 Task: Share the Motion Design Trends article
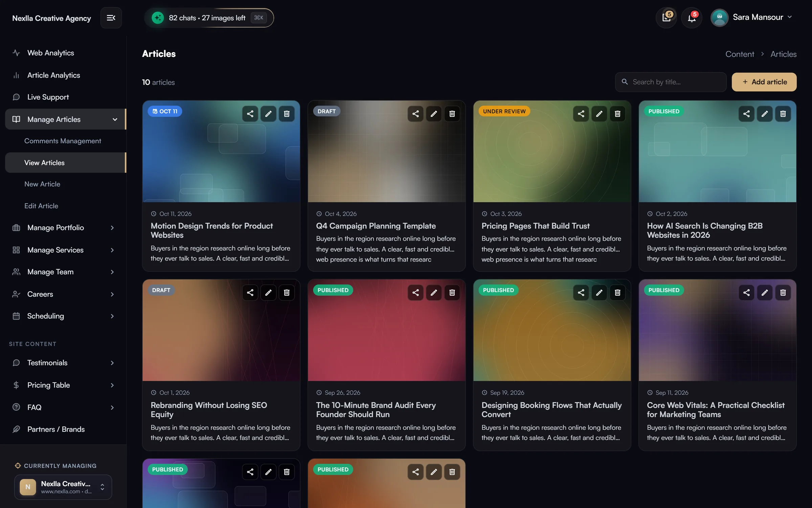[x=250, y=114]
